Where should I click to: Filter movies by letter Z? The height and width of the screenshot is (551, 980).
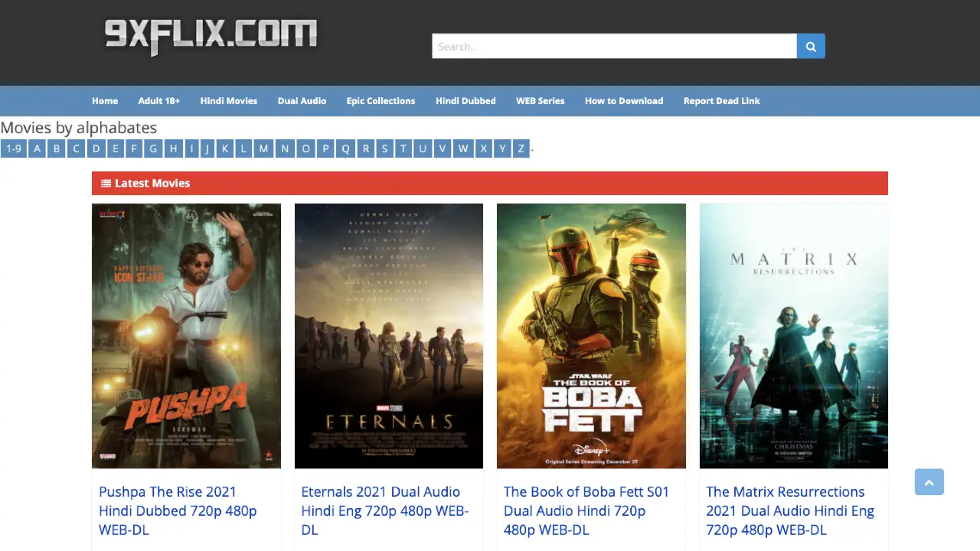(x=521, y=148)
